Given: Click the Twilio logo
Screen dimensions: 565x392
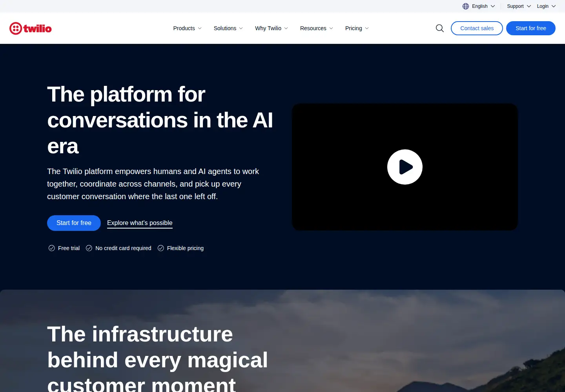Looking at the screenshot, I should click(31, 28).
